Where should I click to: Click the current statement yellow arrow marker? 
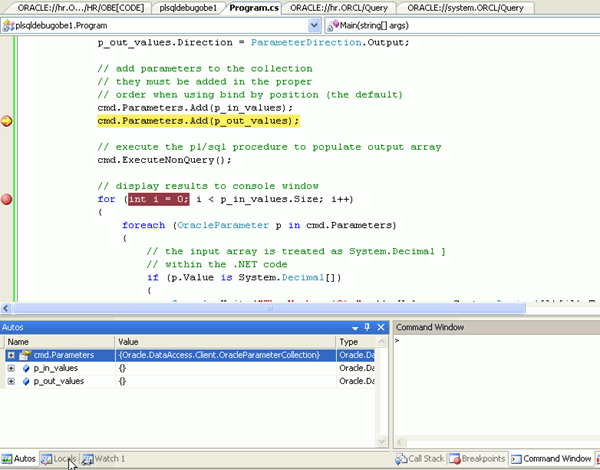point(7,121)
